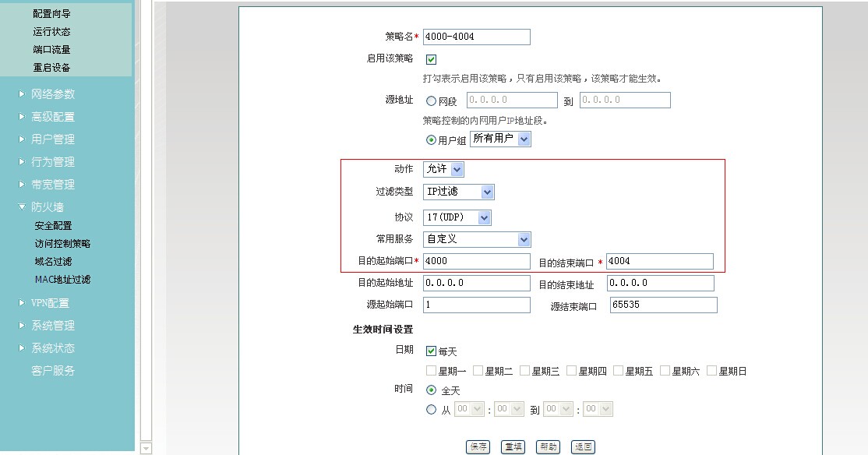Image resolution: width=868 pixels, height=455 pixels.
Task: Expand the 网络参数 menu
Action: tap(52, 94)
